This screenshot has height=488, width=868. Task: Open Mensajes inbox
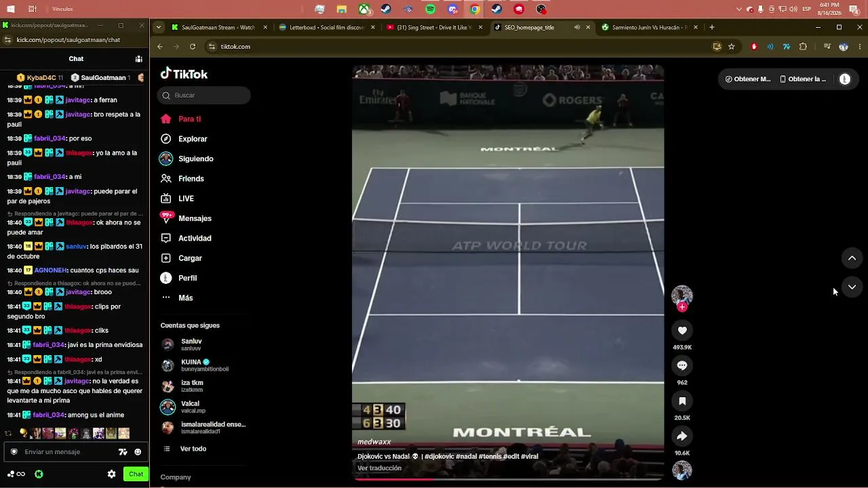click(186, 218)
